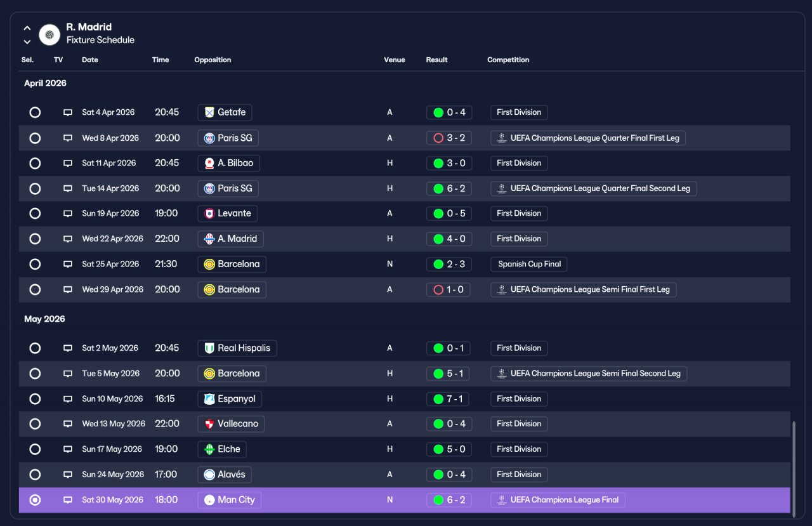Click the Real Hispalis crest icon
The image size is (812, 526).
[209, 348]
